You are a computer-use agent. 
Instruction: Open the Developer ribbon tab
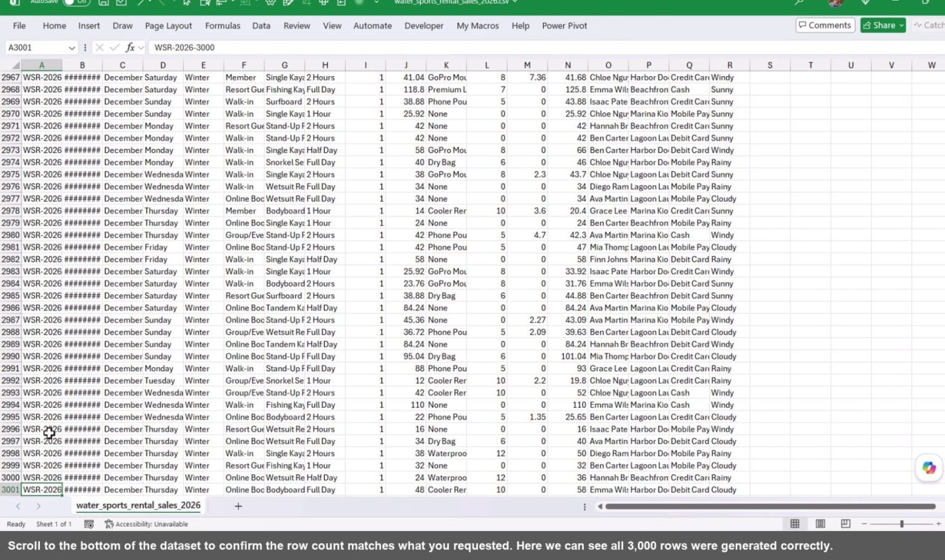424,26
